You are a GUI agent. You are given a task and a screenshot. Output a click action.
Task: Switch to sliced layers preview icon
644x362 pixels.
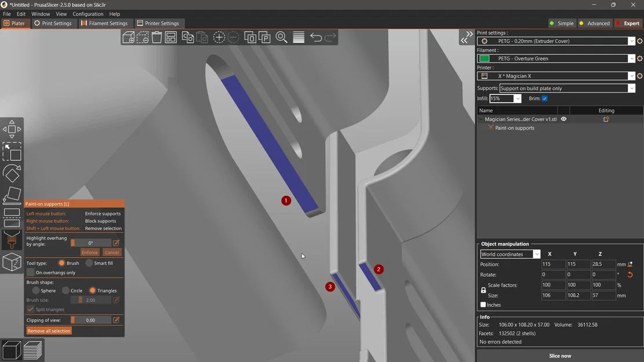pos(33,350)
